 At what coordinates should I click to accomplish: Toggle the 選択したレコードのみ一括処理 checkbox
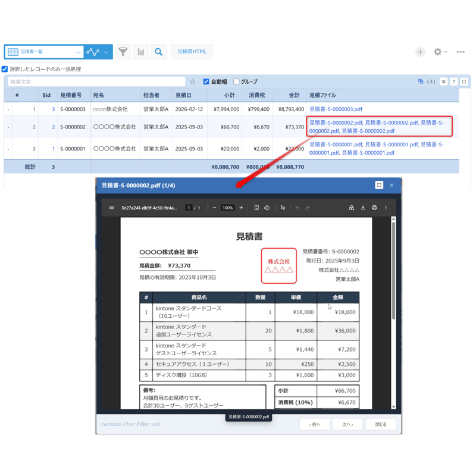[x=5, y=69]
